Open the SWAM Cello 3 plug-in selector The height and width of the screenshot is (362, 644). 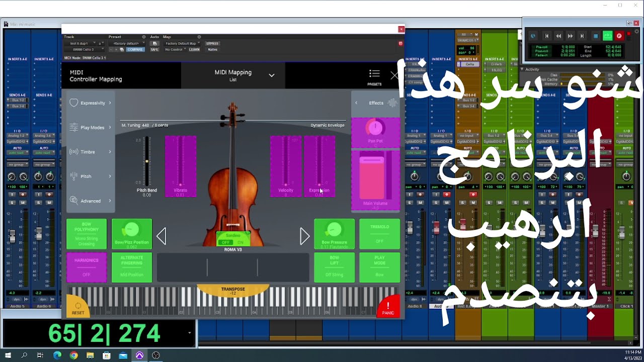pyautogui.click(x=85, y=50)
